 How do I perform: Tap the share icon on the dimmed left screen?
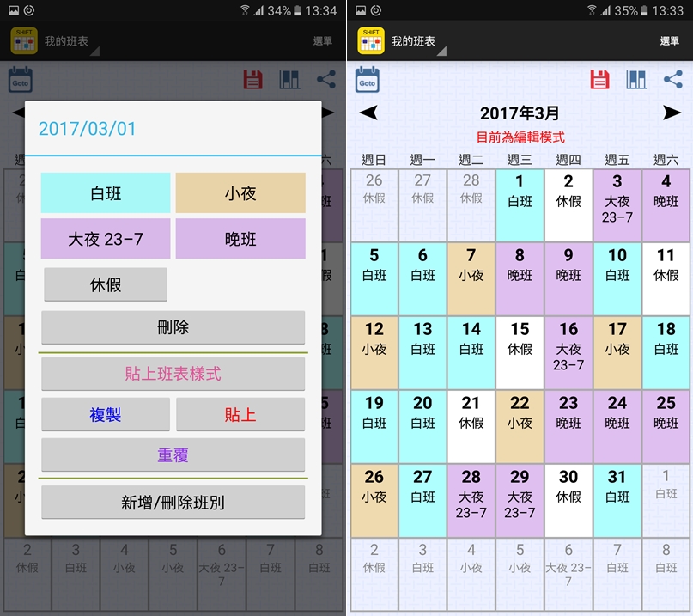coord(326,80)
